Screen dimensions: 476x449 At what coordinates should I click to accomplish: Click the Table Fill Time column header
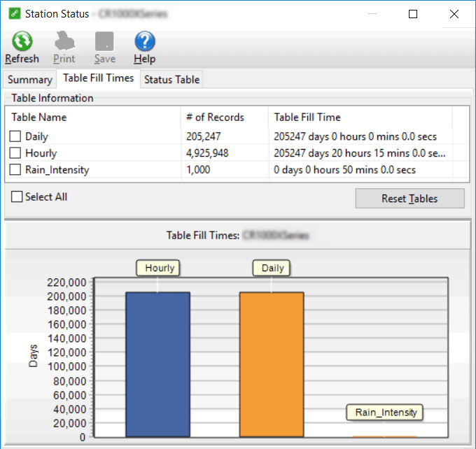(x=360, y=117)
